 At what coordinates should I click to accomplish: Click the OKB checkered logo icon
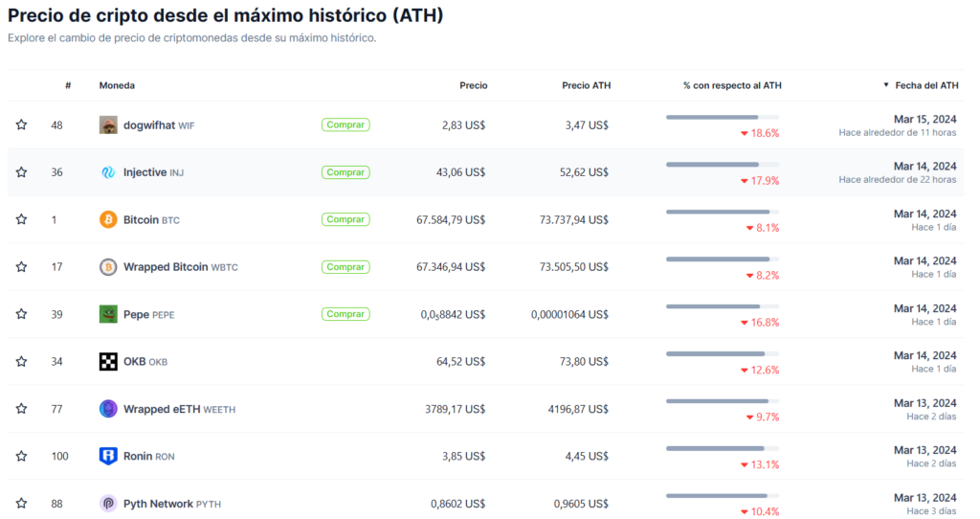click(108, 362)
